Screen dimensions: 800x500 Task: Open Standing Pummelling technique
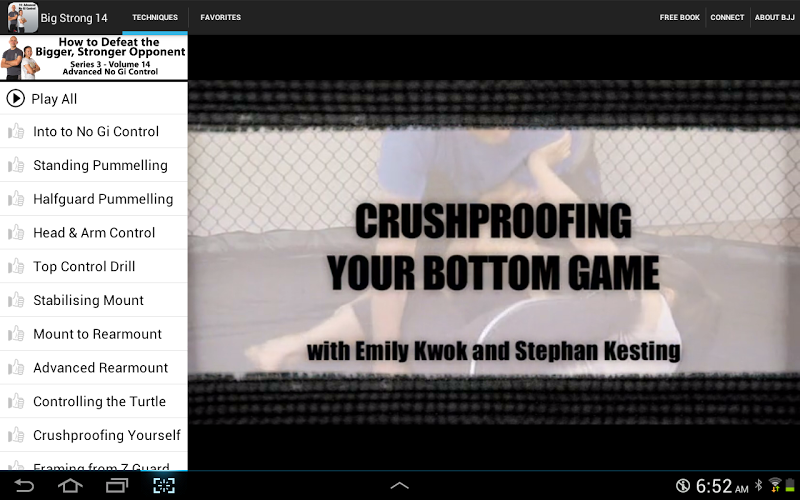coord(101,165)
